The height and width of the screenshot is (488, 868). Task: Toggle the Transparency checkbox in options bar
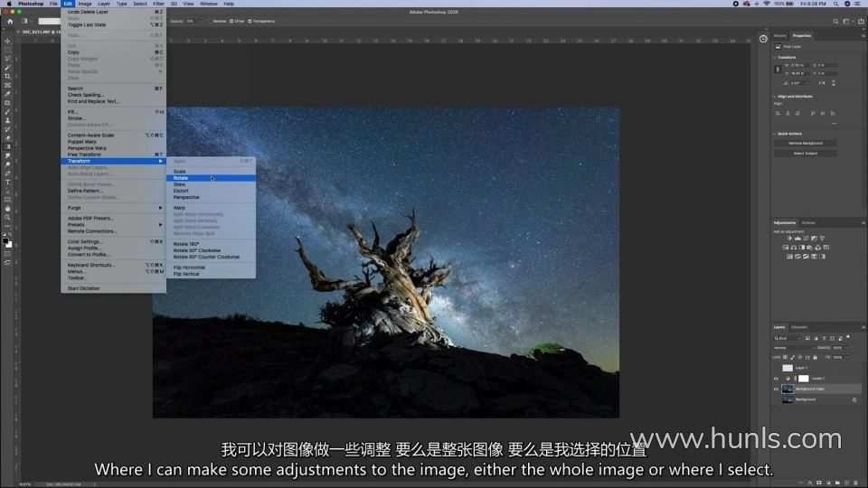click(250, 22)
